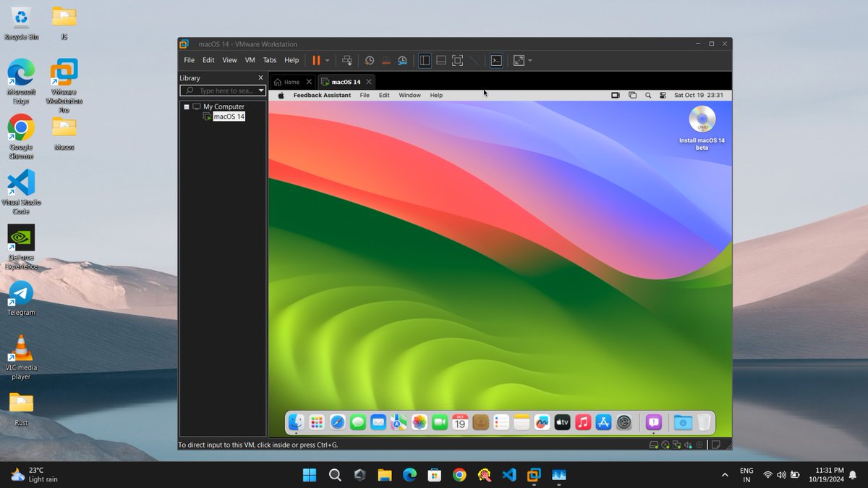This screenshot has height=488, width=868.
Task: Pause the VM with the orange pause button
Action: point(316,61)
